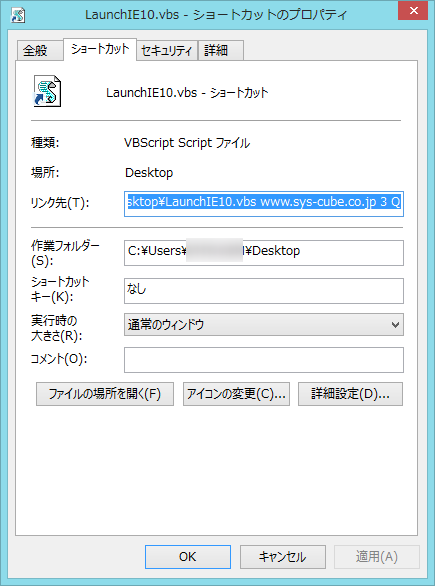Click the empty コメント field
Viewport: 435px width, 586px height.
pyautogui.click(x=264, y=360)
